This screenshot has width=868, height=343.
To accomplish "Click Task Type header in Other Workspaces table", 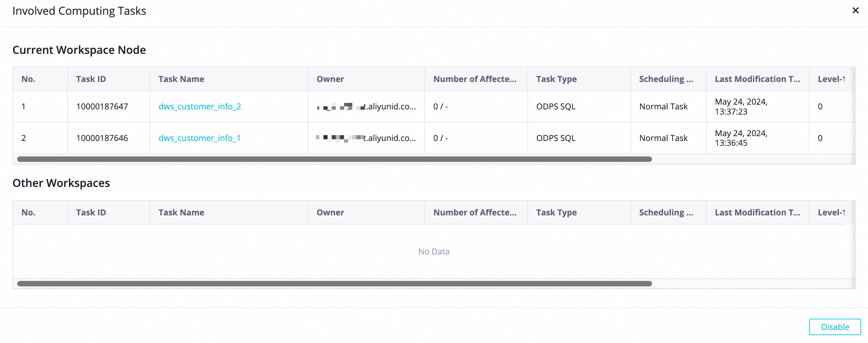I will tap(556, 213).
